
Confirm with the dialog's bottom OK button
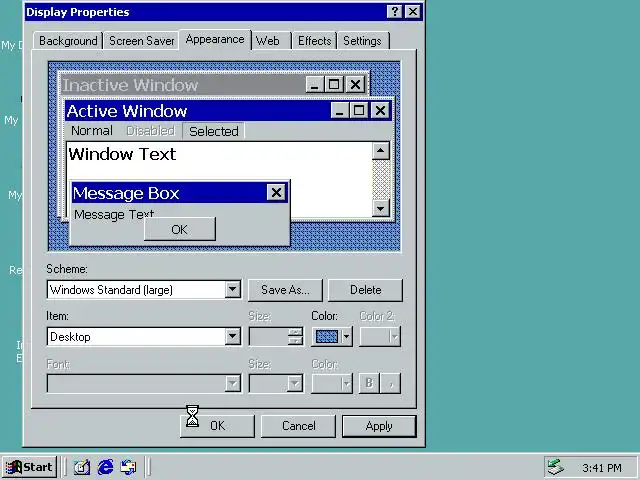tap(217, 426)
